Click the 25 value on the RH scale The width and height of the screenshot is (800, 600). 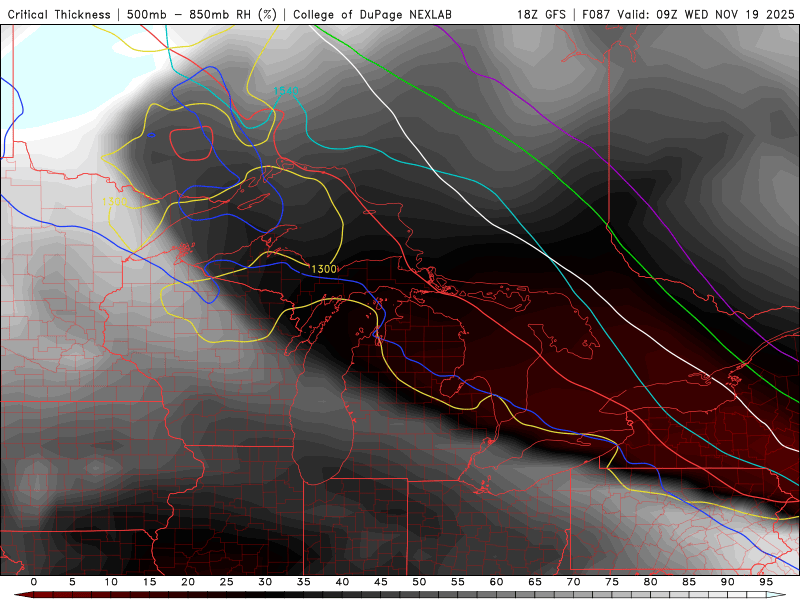(227, 582)
